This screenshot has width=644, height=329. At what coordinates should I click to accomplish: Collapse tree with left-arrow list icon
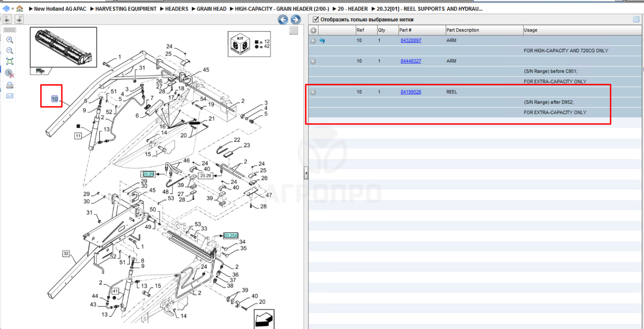click(7, 19)
